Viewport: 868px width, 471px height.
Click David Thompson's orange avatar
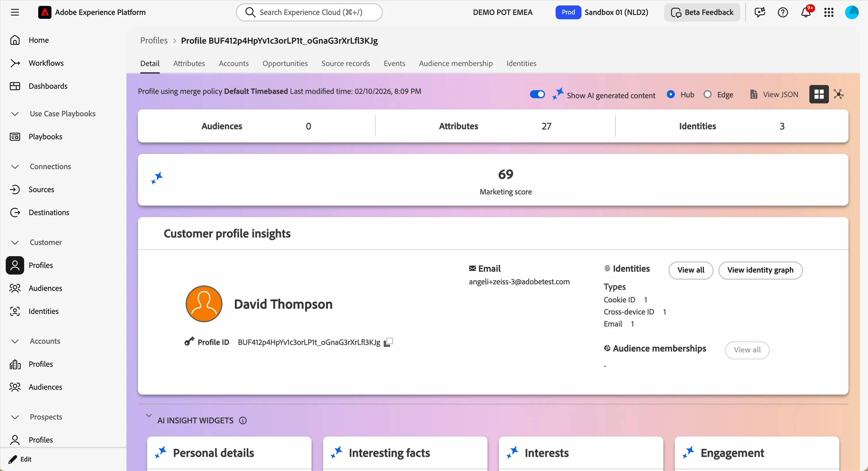204,304
